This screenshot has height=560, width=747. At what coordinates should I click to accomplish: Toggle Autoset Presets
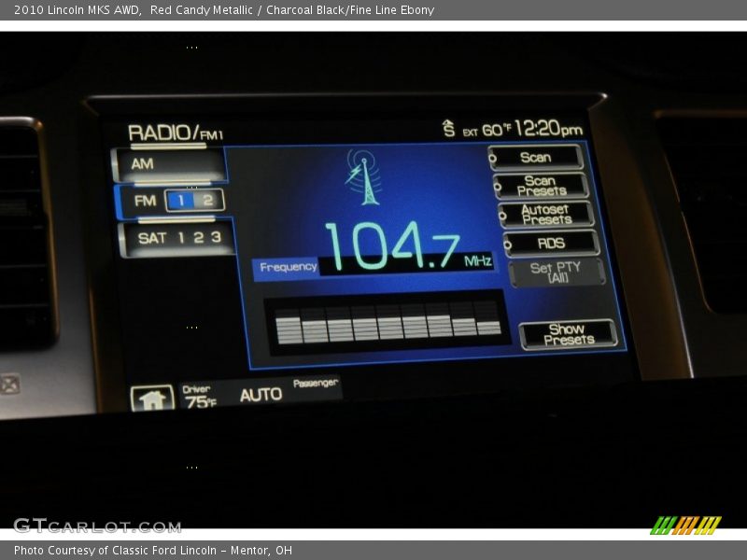coord(546,215)
